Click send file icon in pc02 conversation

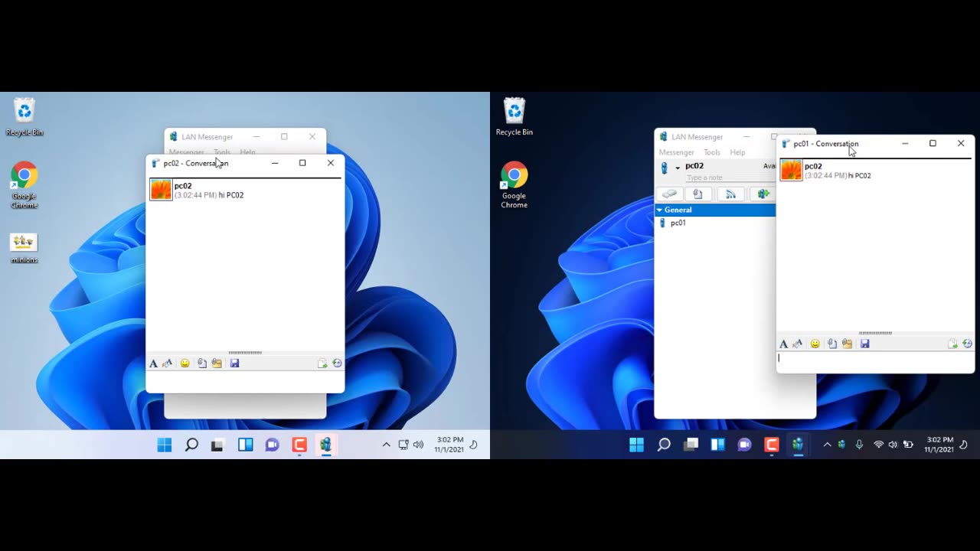[202, 364]
